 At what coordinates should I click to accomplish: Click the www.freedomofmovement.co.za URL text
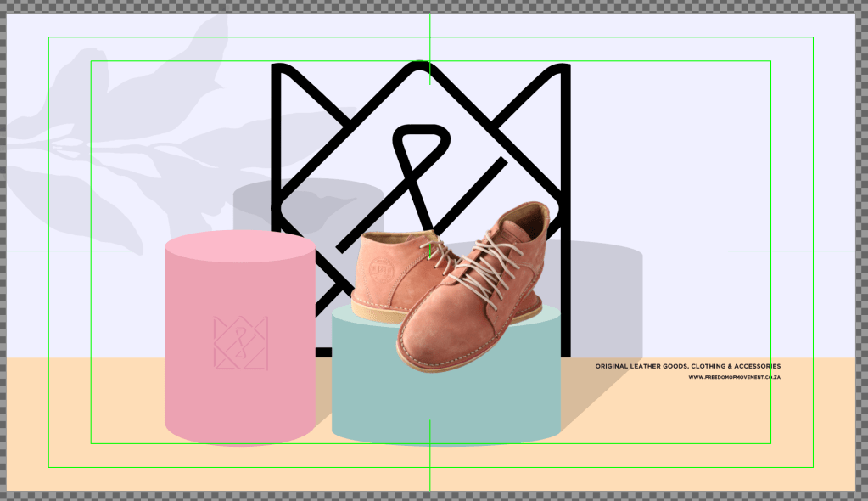pyautogui.click(x=734, y=377)
